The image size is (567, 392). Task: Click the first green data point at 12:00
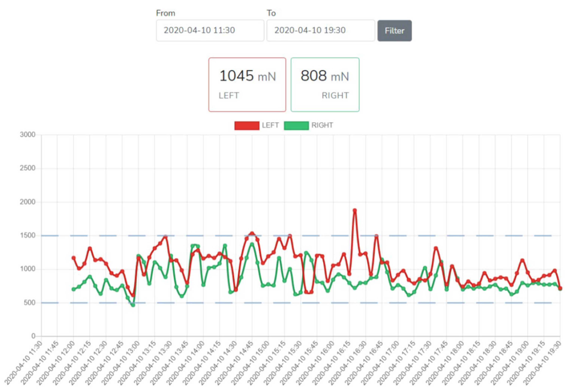click(x=73, y=289)
